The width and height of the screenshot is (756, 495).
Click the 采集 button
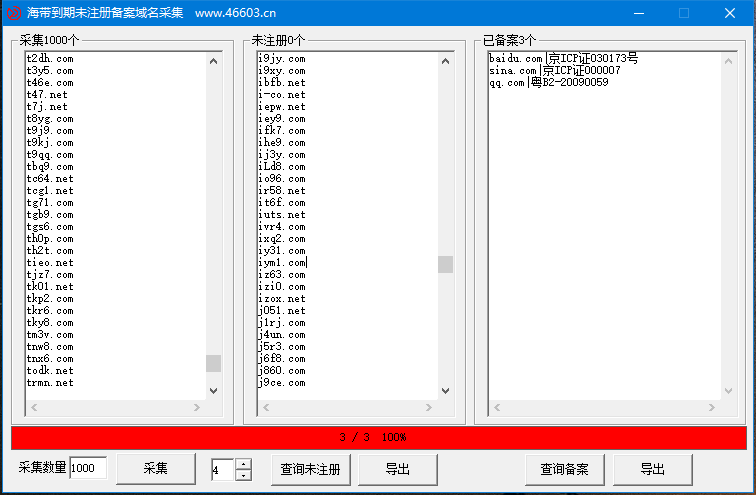click(156, 468)
